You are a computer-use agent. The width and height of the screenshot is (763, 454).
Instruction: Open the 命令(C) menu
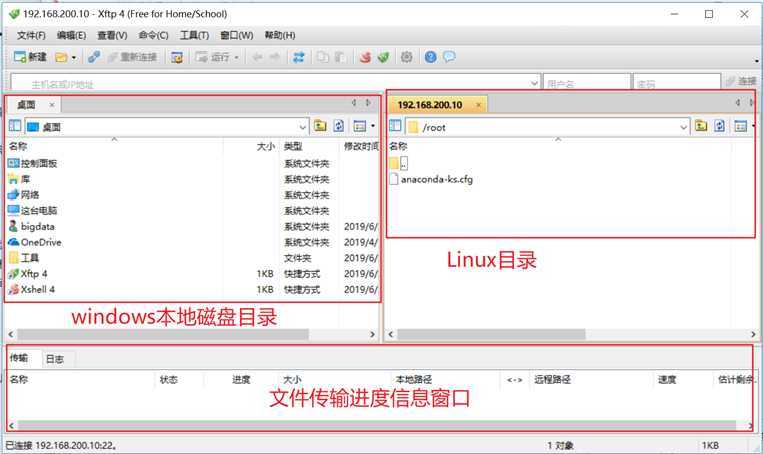[153, 35]
